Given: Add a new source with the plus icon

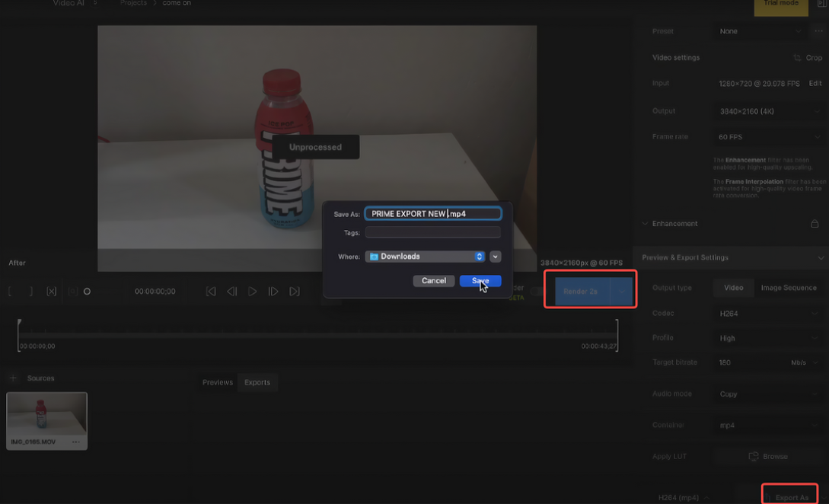Looking at the screenshot, I should click(12, 378).
